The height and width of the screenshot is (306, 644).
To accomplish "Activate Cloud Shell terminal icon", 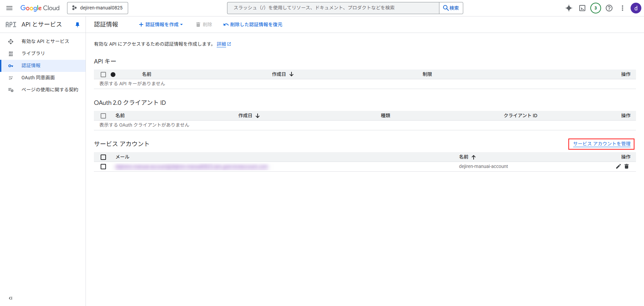I will 582,8.
